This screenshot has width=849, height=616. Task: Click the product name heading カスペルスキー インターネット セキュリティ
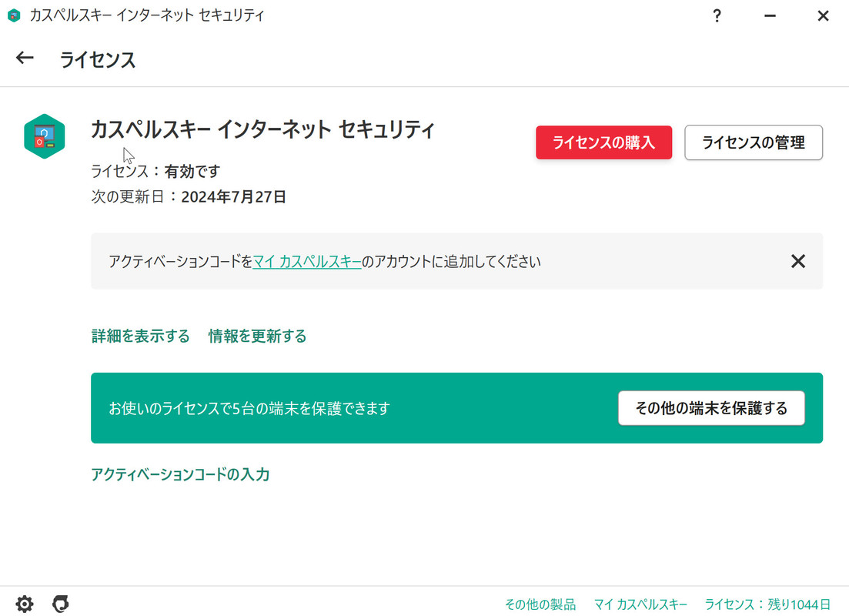[262, 129]
